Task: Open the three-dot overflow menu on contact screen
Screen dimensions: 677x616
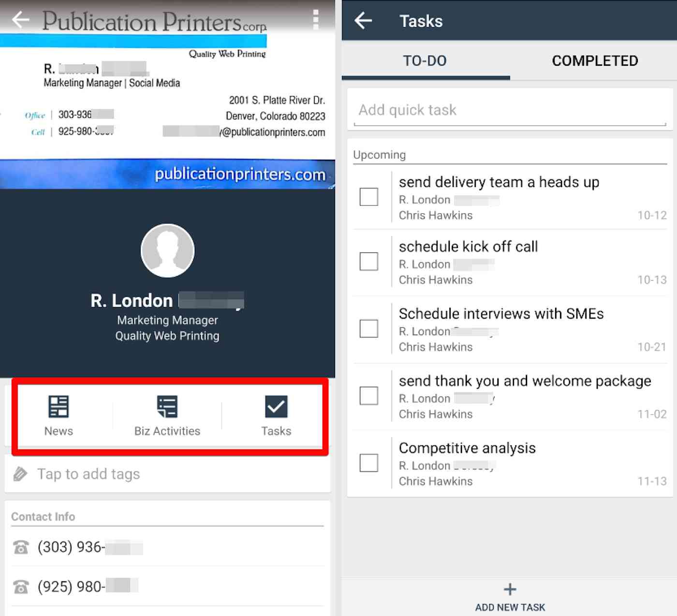Action: pyautogui.click(x=315, y=20)
